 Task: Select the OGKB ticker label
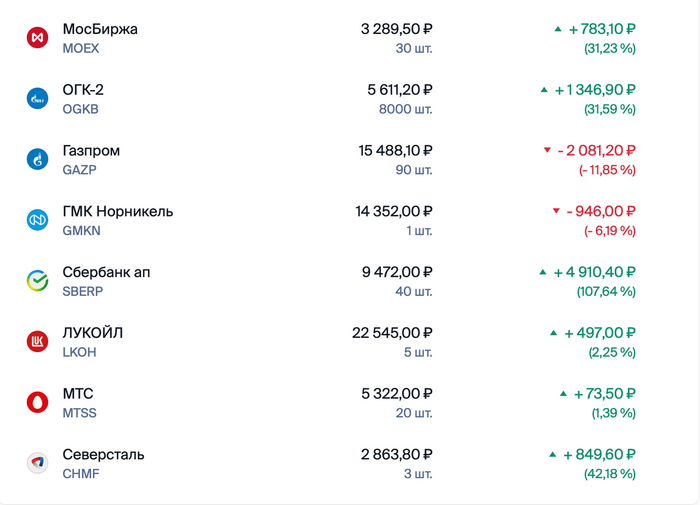click(x=81, y=109)
